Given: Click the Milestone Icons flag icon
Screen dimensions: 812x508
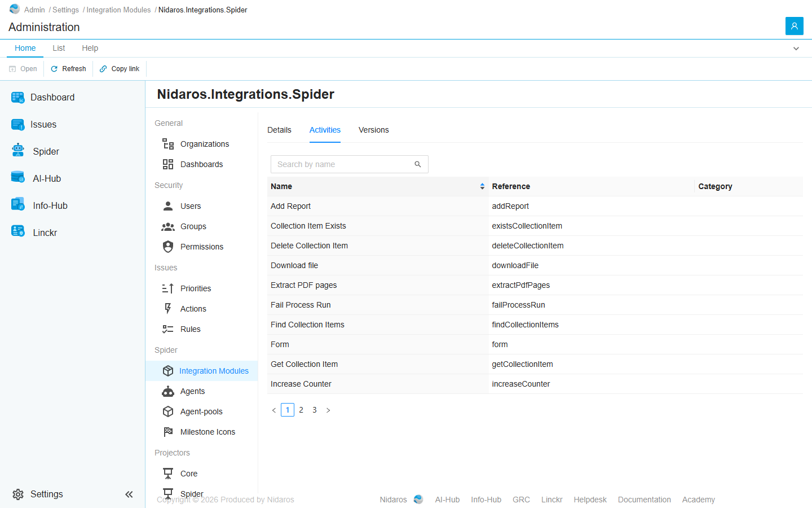Looking at the screenshot, I should click(168, 432).
